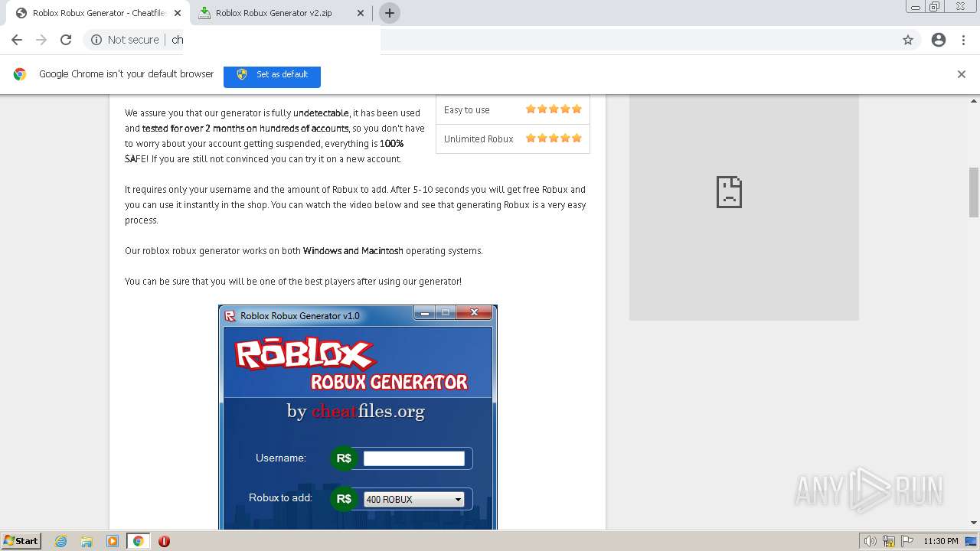This screenshot has width=980, height=551.
Task: Click the Chrome logo in notification bar
Action: [20, 74]
